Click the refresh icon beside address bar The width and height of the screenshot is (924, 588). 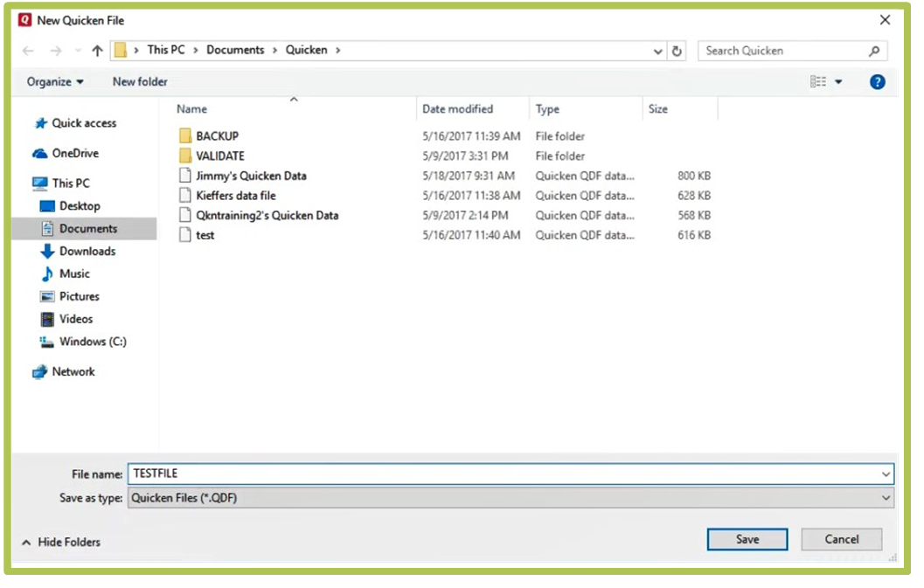click(677, 51)
